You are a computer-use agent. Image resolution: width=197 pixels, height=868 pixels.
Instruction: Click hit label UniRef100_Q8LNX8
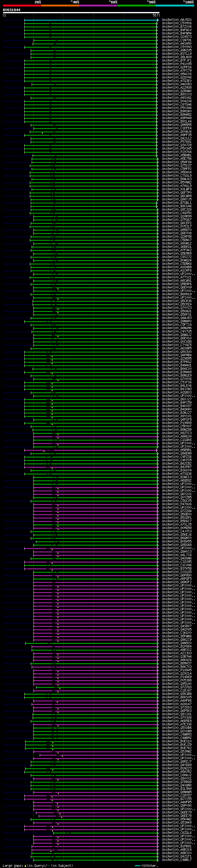pos(176,57)
